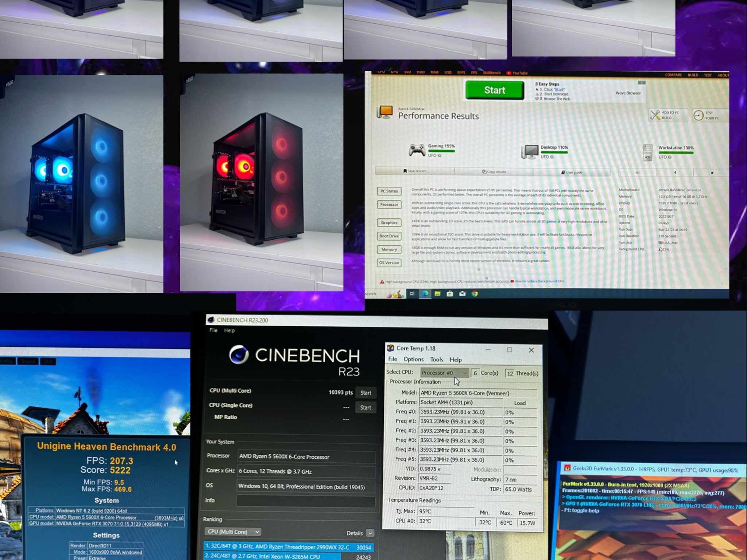Click the RAM tab in UserBenchmark header
This screenshot has height=560, width=747.
(434, 72)
